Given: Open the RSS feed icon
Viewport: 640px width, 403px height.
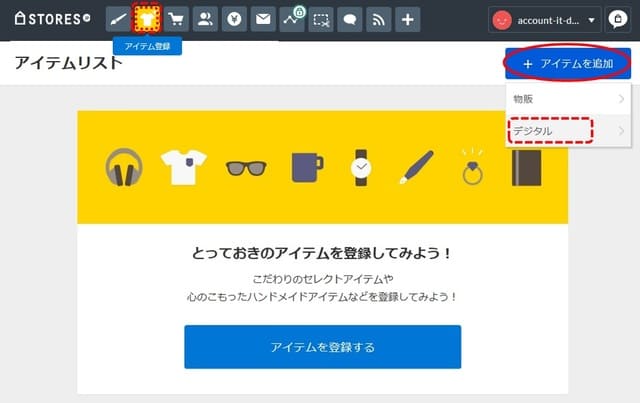Looking at the screenshot, I should tap(379, 19).
